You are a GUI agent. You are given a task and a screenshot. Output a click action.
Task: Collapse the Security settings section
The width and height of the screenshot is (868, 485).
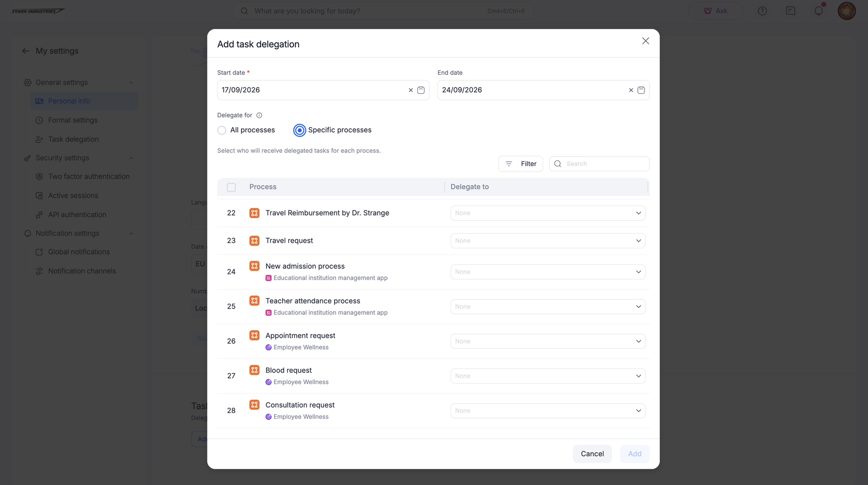(x=131, y=158)
